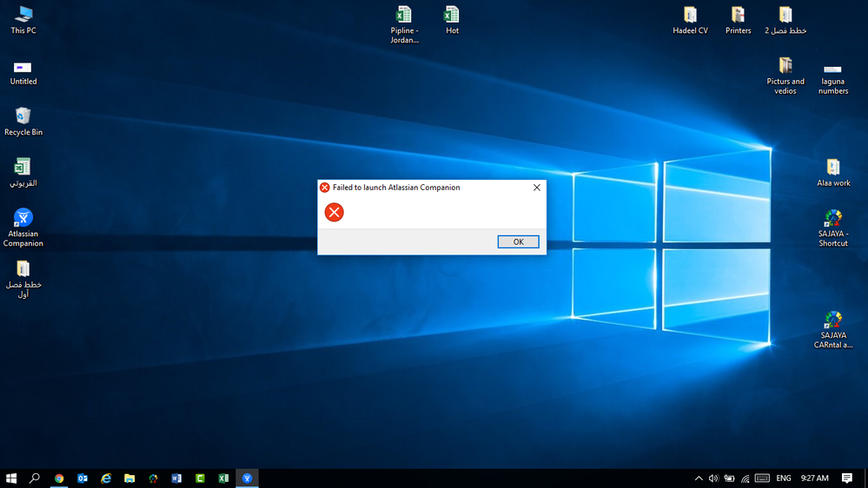This screenshot has height=488, width=868.
Task: Select the Picturs and vedios folder icon
Action: click(785, 76)
